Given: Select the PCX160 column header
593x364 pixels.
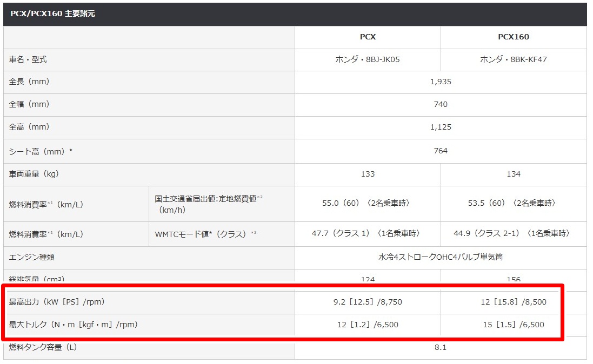Looking at the screenshot, I should [x=513, y=37].
